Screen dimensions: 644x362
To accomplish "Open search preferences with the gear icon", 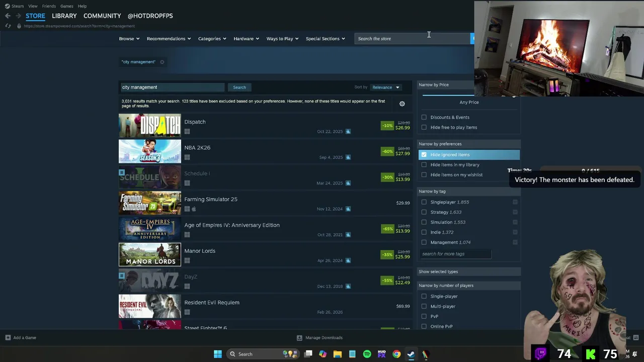I will click(x=402, y=104).
